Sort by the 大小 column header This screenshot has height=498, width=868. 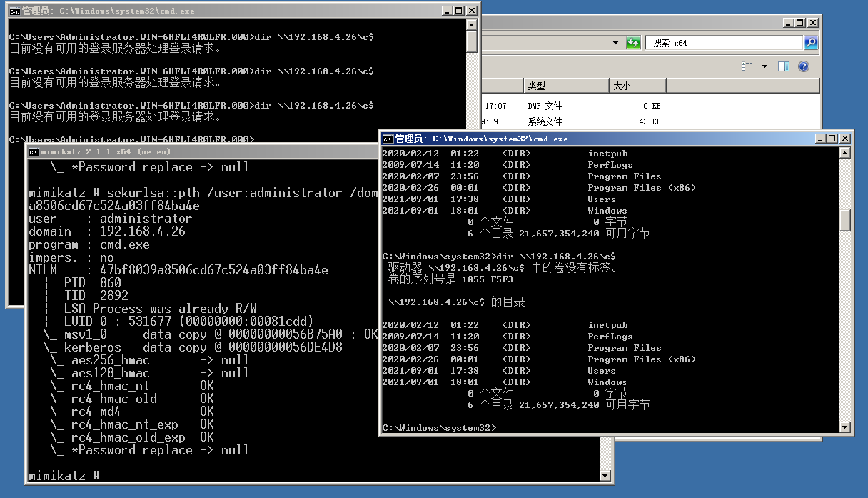(x=637, y=86)
